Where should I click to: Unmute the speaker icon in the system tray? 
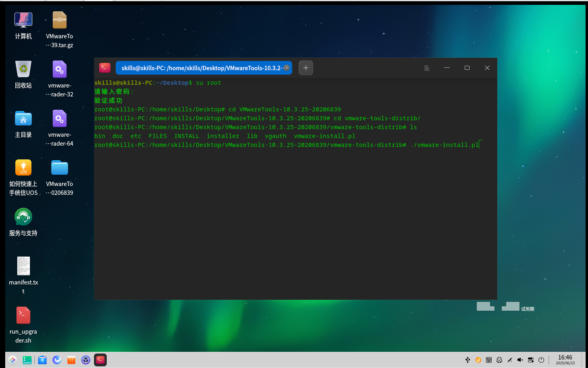[520, 360]
